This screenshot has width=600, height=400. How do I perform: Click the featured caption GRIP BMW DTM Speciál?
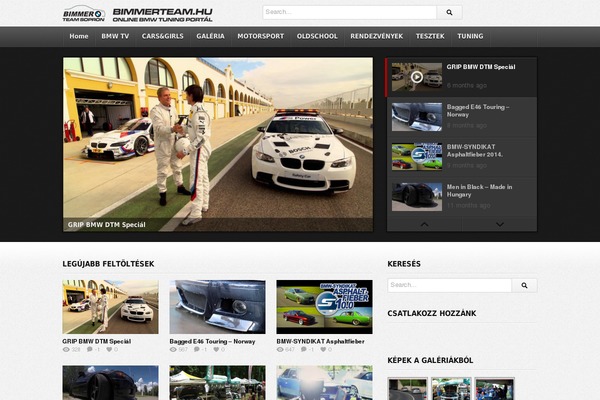(106, 225)
